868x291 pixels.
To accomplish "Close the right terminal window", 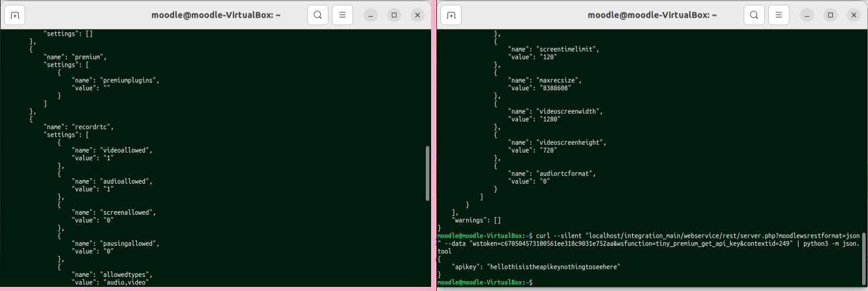I will pos(854,15).
